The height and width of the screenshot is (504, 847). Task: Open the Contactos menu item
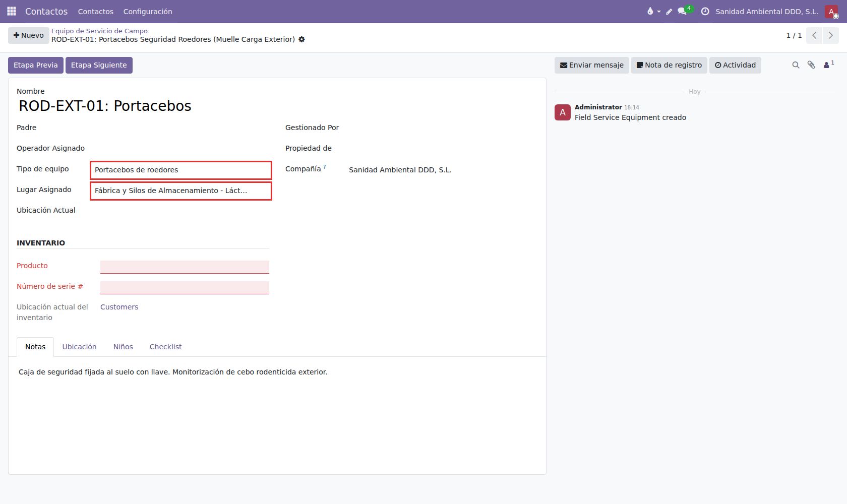pos(96,11)
